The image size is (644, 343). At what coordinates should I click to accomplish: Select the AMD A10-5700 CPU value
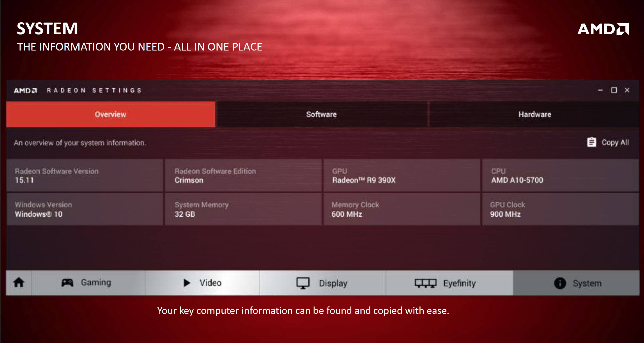pos(517,180)
